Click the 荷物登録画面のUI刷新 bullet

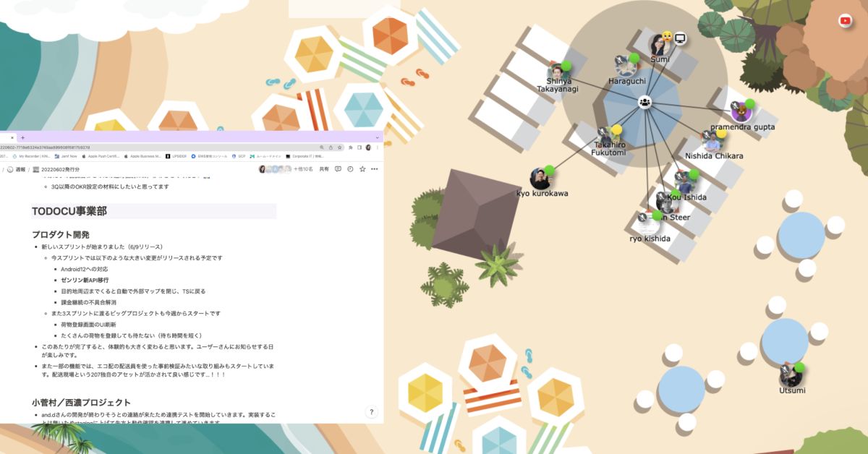(88, 325)
